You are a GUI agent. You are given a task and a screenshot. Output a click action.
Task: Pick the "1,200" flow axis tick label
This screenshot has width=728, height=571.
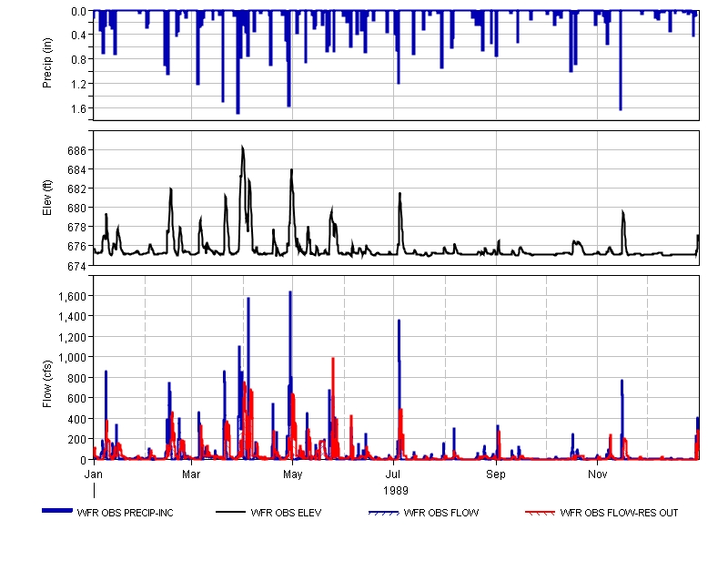72,337
